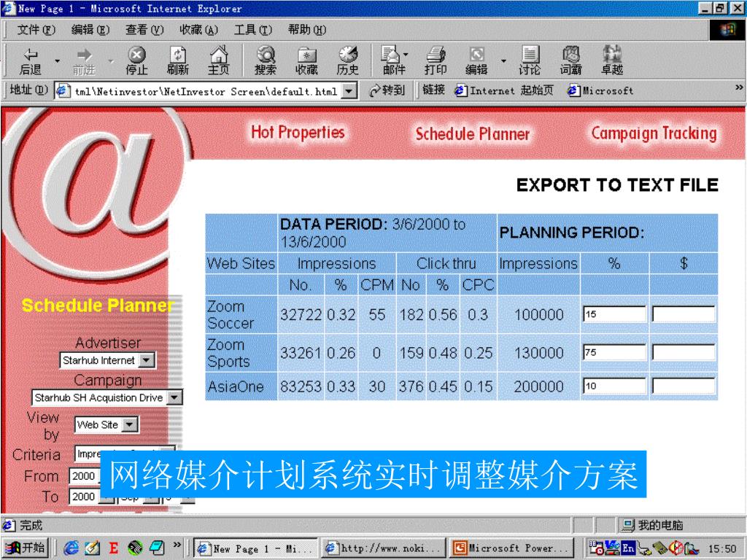The image size is (747, 560).
Task: Open the 文件 (File) menu
Action: [36, 30]
